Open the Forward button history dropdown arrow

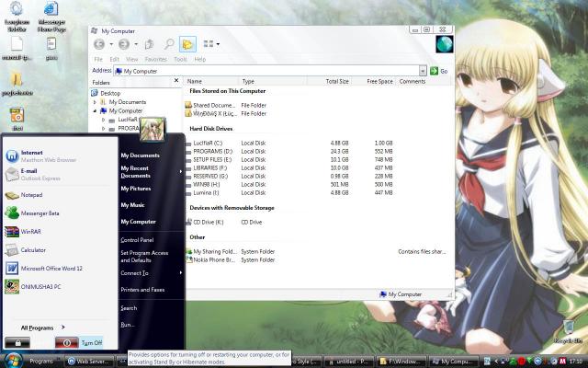point(136,44)
